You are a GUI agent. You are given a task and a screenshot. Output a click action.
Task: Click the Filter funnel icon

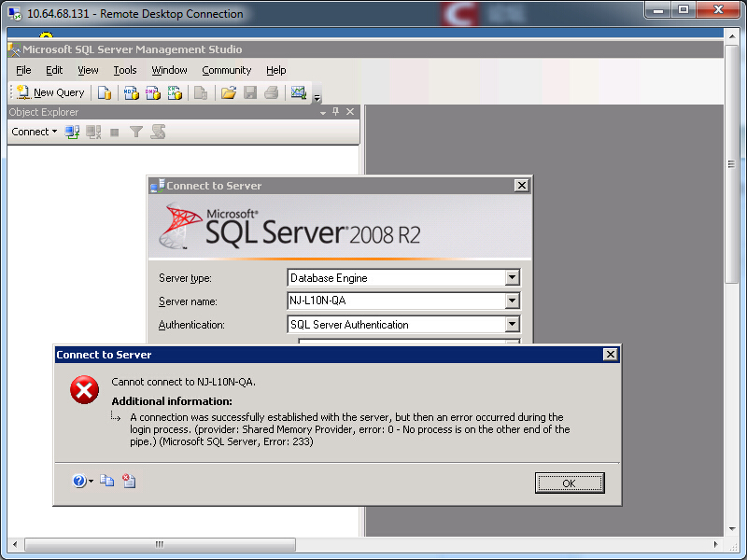(136, 132)
